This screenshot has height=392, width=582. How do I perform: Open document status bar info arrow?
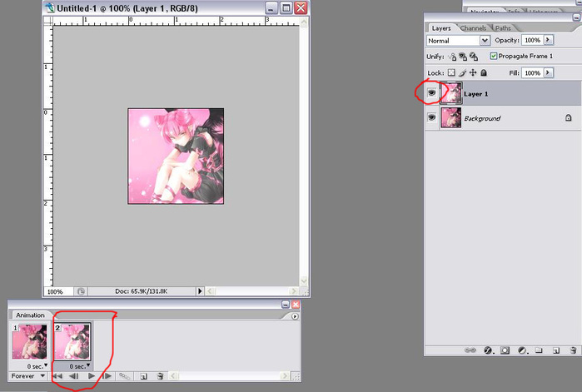point(200,291)
